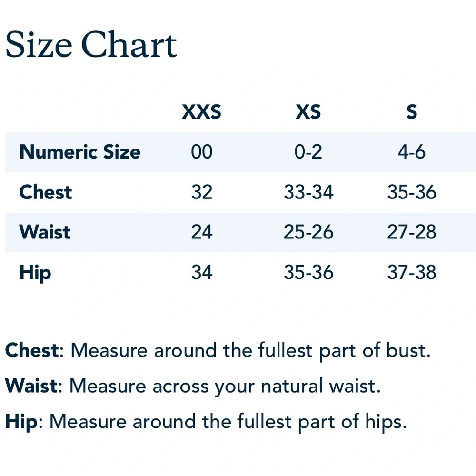This screenshot has width=476, height=476.
Task: Click the Hip row label
Action: [x=35, y=273]
